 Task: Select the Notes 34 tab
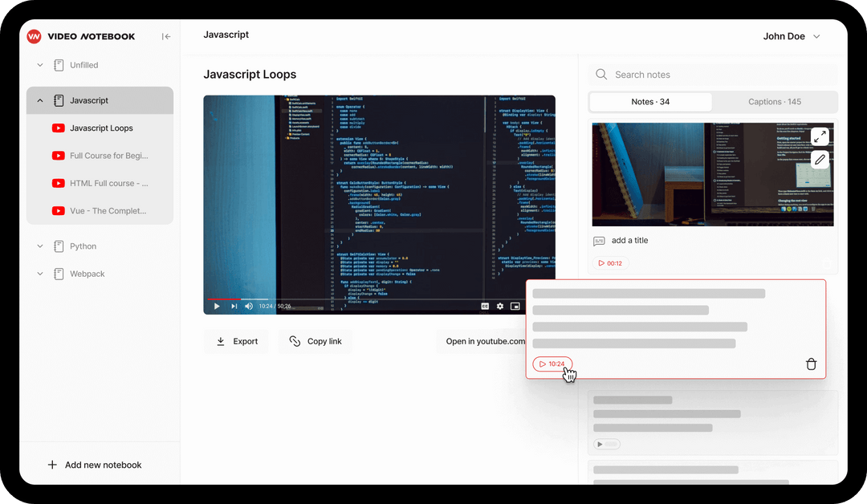coord(650,101)
